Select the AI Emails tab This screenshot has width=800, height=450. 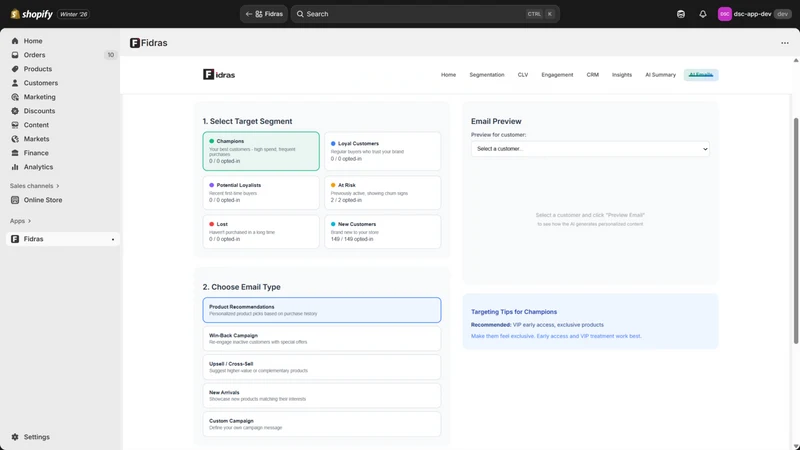click(701, 74)
